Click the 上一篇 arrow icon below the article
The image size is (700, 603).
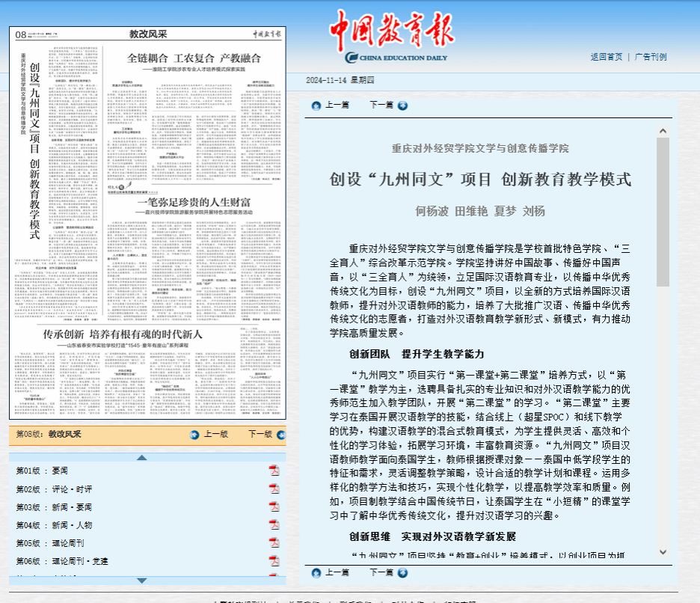(316, 573)
